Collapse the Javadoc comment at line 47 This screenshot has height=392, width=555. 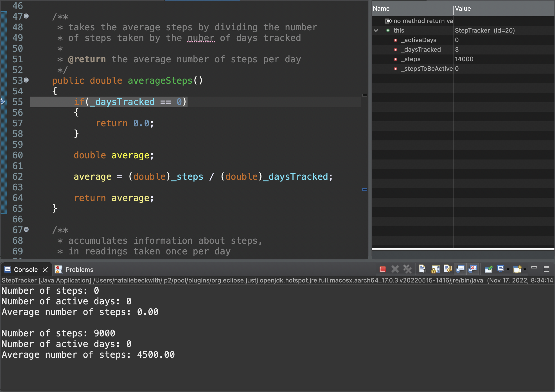pyautogui.click(x=26, y=16)
